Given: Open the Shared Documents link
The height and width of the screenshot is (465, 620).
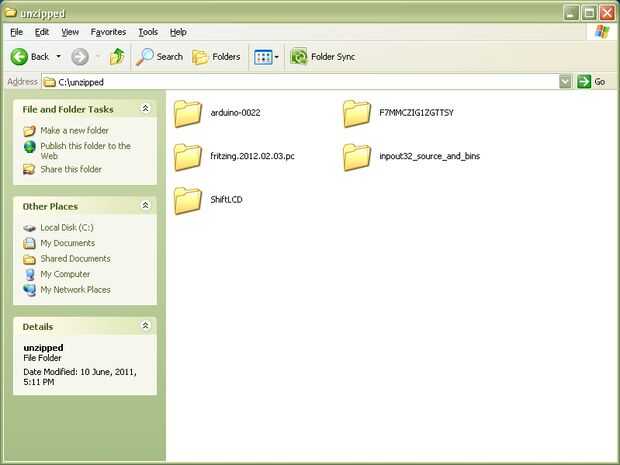Looking at the screenshot, I should coord(76,259).
